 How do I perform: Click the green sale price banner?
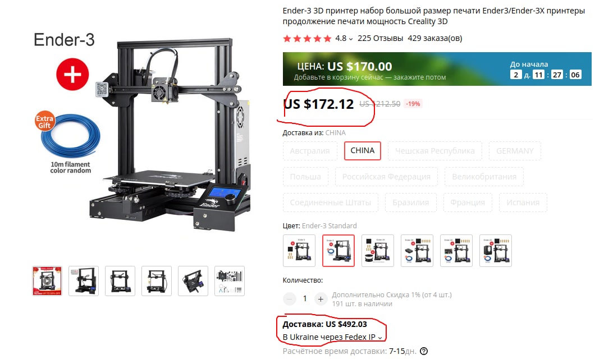[437, 69]
